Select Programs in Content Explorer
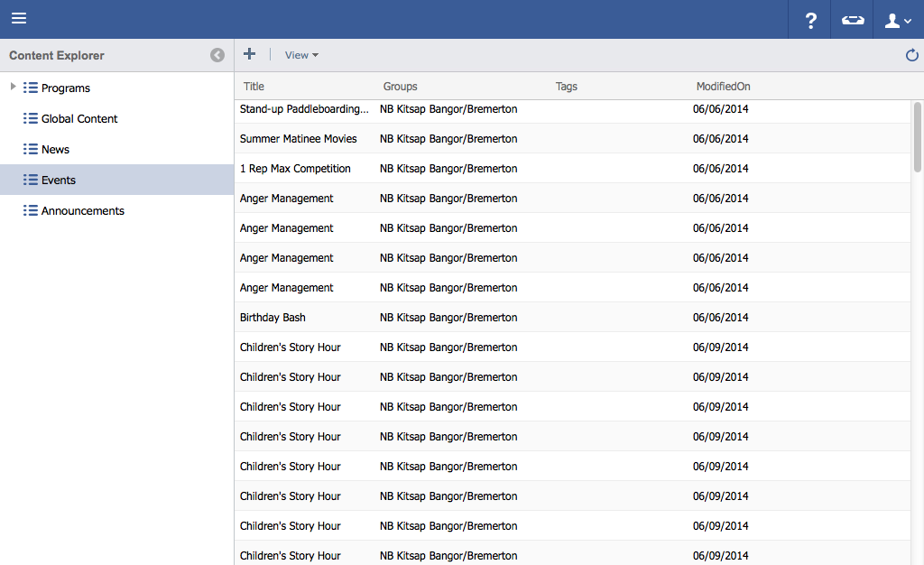 click(66, 88)
